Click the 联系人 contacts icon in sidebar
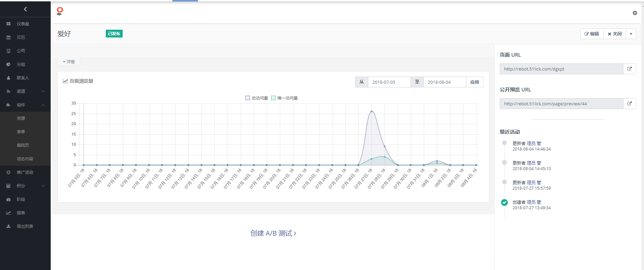Viewport: 644px width, 270px height. click(8, 78)
